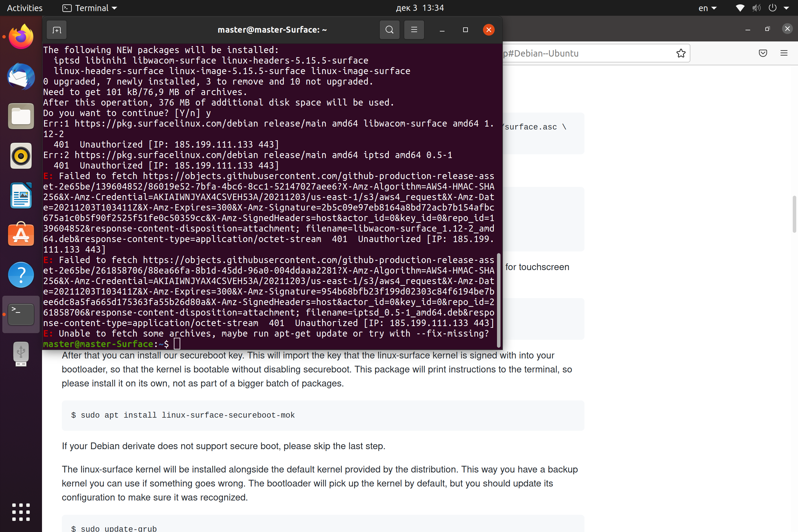Open a new terminal tab

tap(56, 29)
